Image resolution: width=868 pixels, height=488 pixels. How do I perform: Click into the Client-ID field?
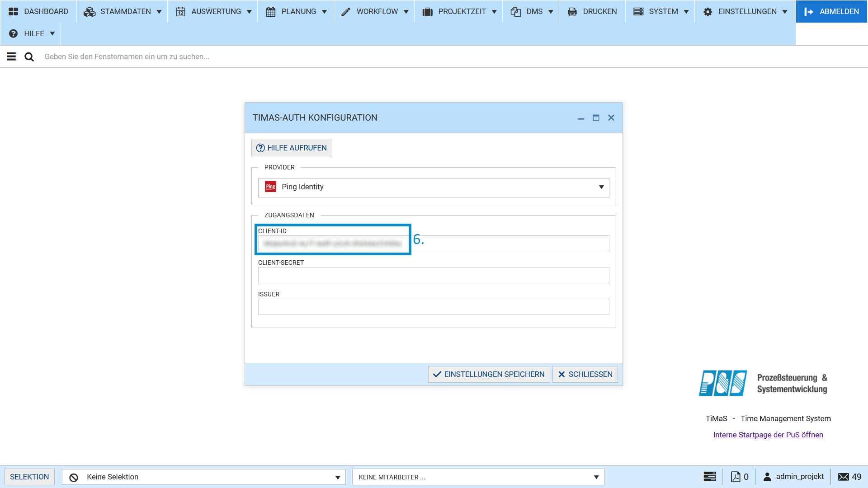click(434, 244)
